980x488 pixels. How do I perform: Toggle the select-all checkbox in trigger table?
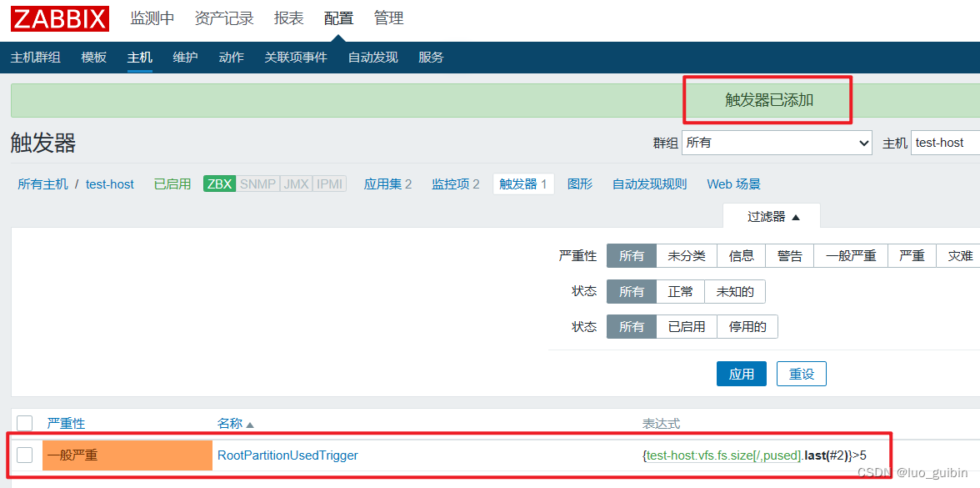[24, 423]
